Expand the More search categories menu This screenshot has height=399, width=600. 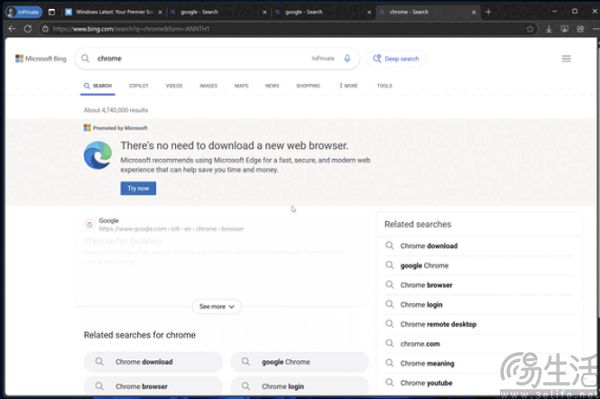tap(348, 86)
